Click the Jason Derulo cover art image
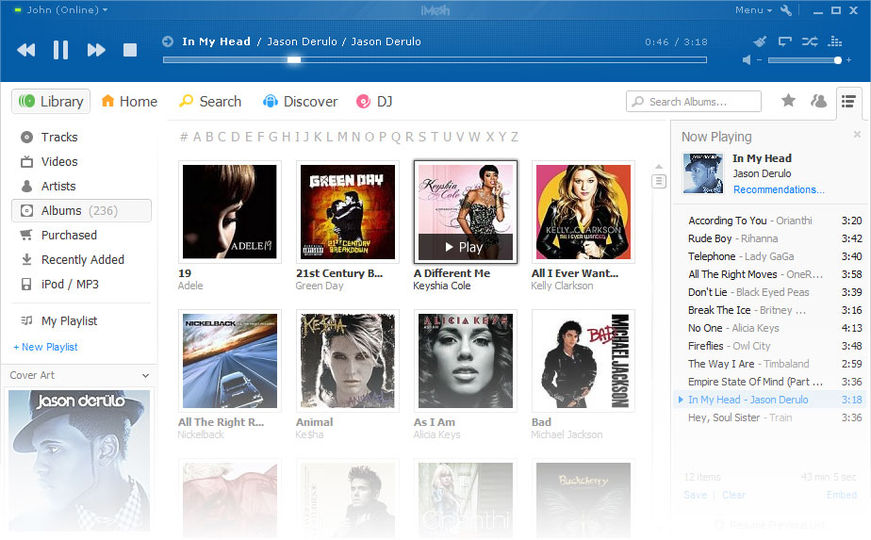The image size is (871, 540). (79, 461)
